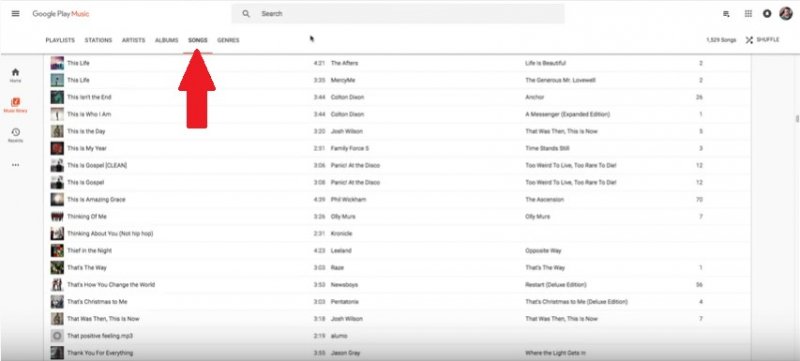Open album Time Stands Still
The width and height of the screenshot is (800, 361).
coord(547,148)
